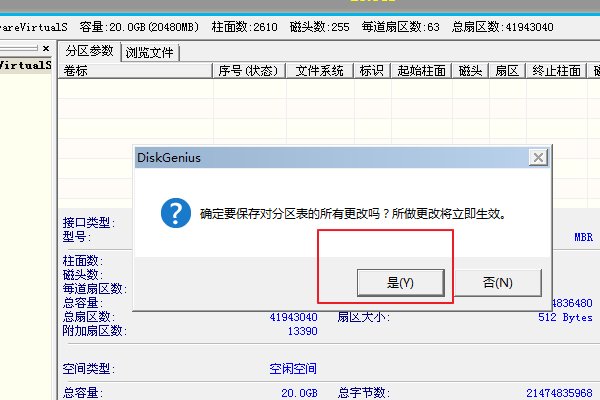Click the blue question mark icon in dialog
600x400 pixels.
tap(176, 213)
